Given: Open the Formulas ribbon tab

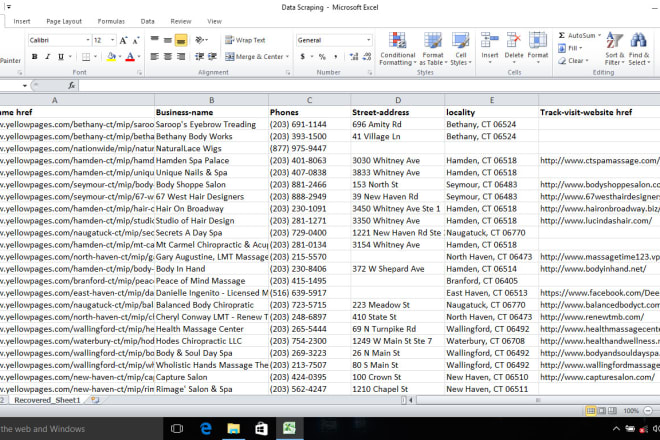Looking at the screenshot, I should (x=111, y=21).
